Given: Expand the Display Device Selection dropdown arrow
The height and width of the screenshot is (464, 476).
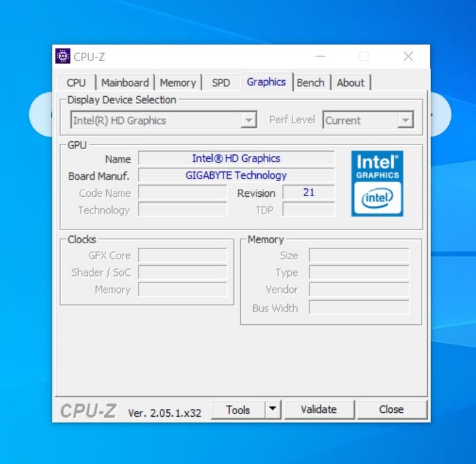Looking at the screenshot, I should tap(249, 120).
